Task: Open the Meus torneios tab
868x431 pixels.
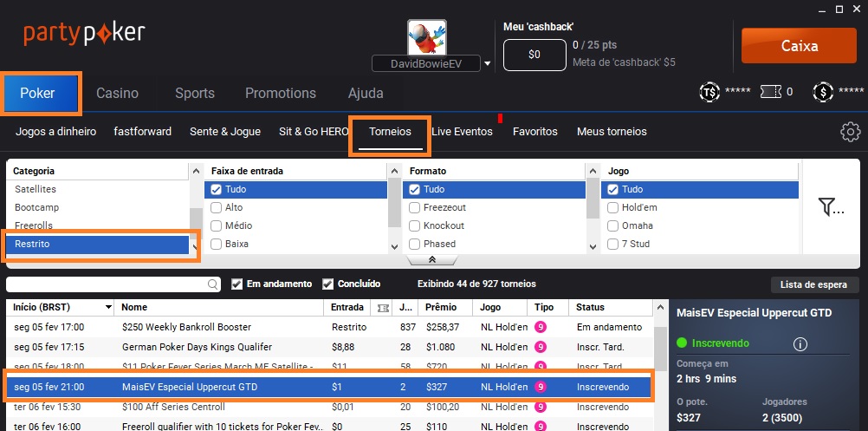Action: [x=612, y=132]
